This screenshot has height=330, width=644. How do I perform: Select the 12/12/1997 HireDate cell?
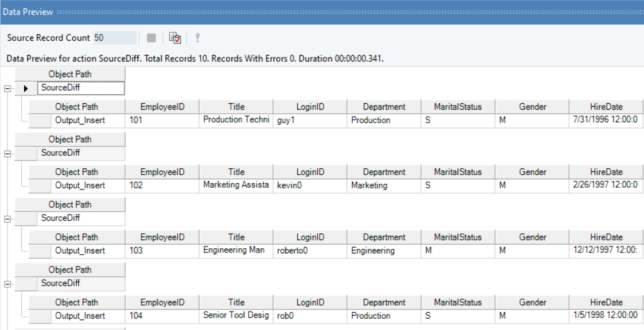[x=606, y=251]
